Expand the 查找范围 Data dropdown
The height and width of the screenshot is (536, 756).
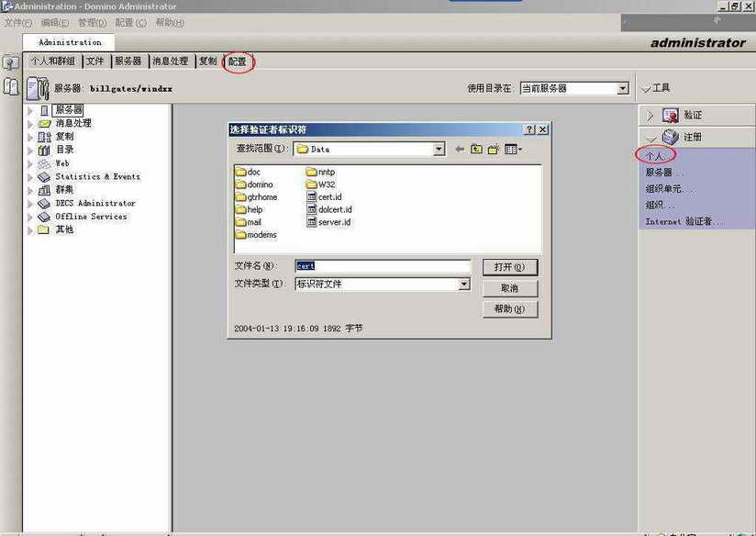pos(439,149)
